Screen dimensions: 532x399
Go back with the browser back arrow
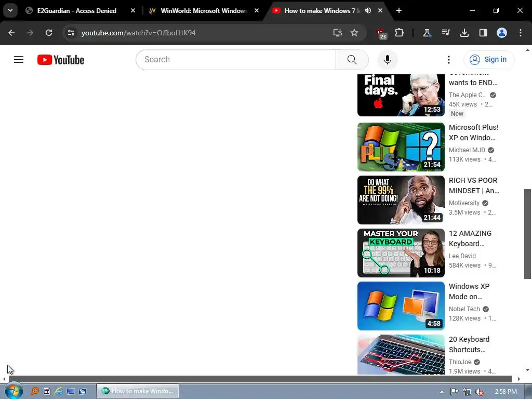(x=11, y=33)
